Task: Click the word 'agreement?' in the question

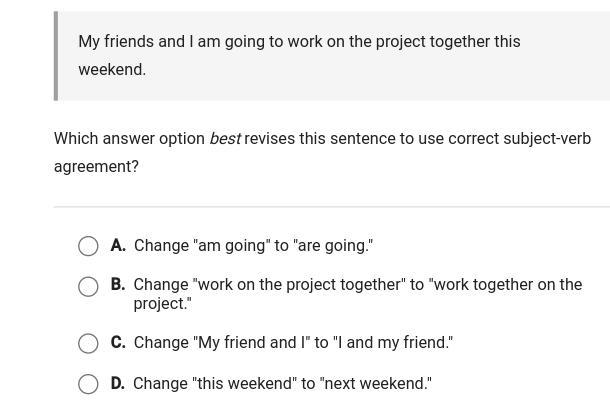Action: click(x=96, y=166)
